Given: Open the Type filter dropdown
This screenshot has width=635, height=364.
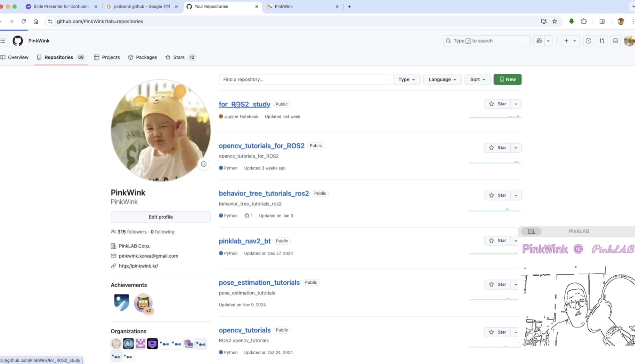Looking at the screenshot, I should coord(406,80).
